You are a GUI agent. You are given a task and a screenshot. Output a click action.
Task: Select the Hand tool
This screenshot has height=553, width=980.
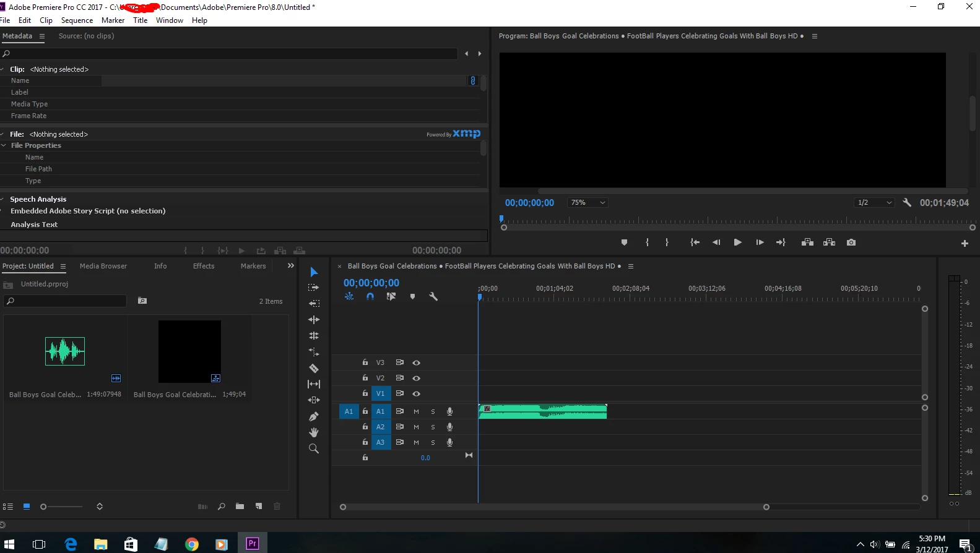point(314,432)
